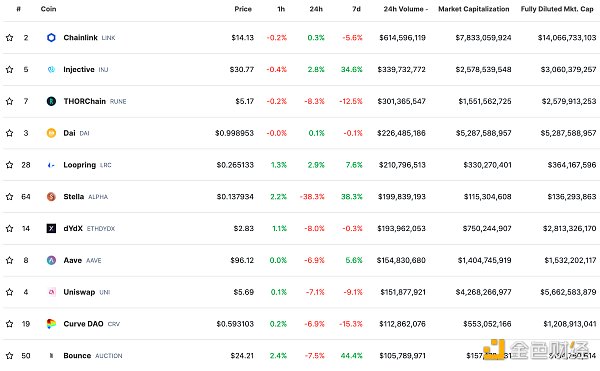Sort by the Market Capitalization column header

click(474, 9)
